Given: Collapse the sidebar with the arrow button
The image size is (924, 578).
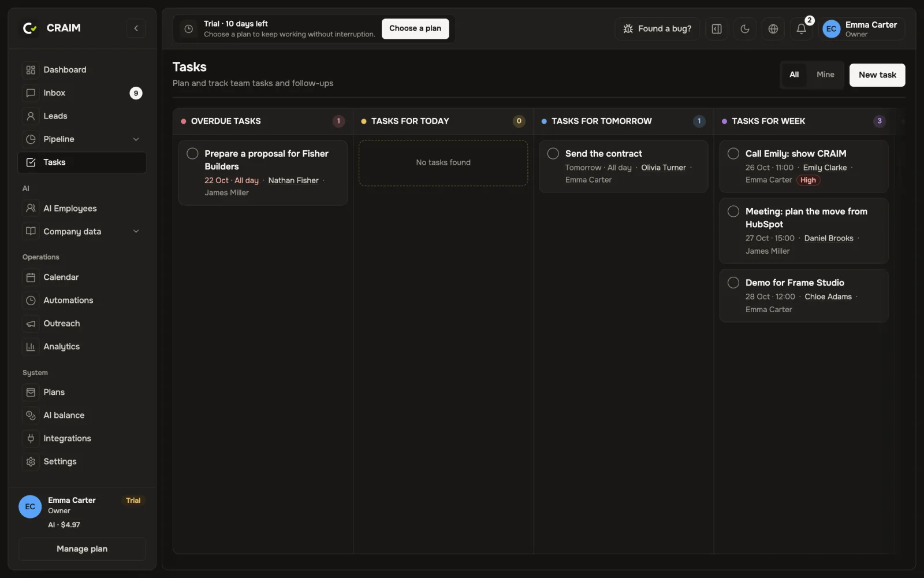Looking at the screenshot, I should 136,28.
